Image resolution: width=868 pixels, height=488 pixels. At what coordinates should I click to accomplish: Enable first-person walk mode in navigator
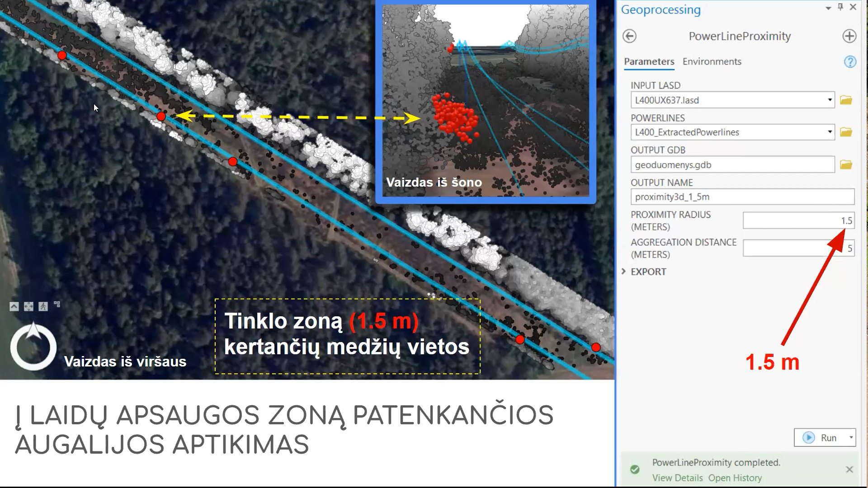(43, 306)
